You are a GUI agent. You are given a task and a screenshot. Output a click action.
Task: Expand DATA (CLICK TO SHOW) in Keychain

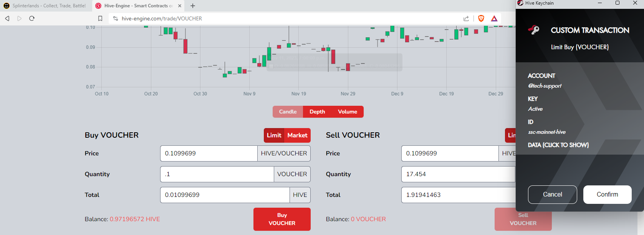pyautogui.click(x=558, y=145)
